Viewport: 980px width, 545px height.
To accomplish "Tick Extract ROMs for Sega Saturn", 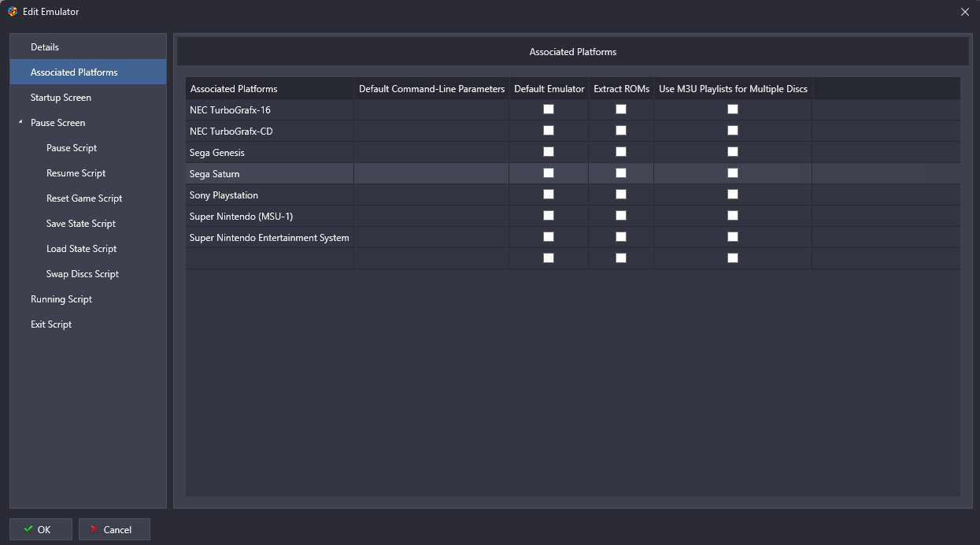I will (621, 173).
